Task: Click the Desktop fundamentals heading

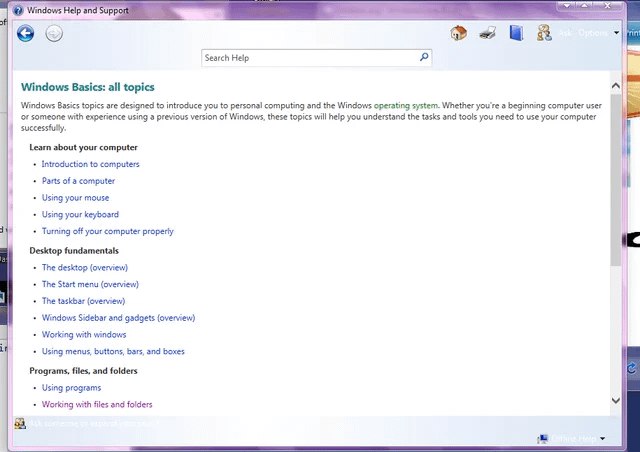Action: [x=74, y=251]
